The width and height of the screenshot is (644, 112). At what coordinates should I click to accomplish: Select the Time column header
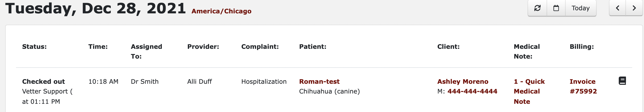click(x=98, y=47)
